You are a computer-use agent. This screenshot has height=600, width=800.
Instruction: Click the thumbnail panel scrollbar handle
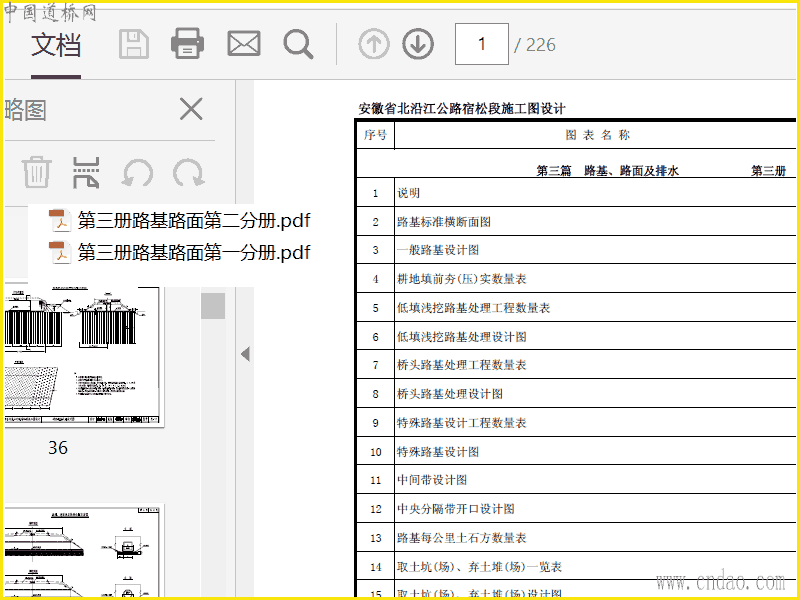point(213,306)
